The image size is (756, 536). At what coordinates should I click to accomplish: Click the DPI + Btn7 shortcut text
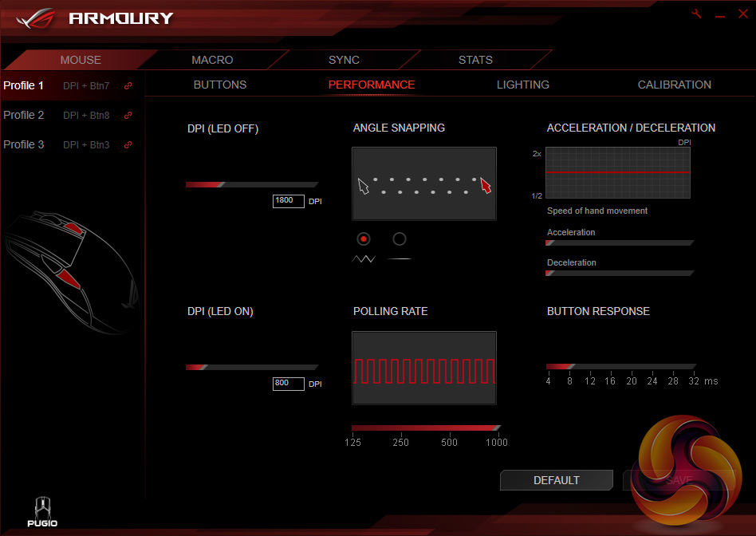(86, 86)
